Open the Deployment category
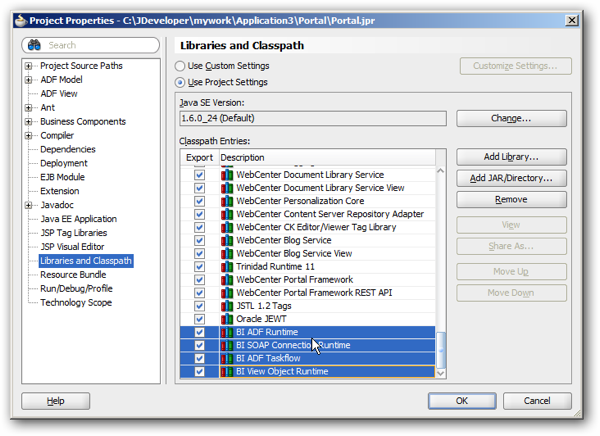This screenshot has width=600, height=436. point(64,163)
